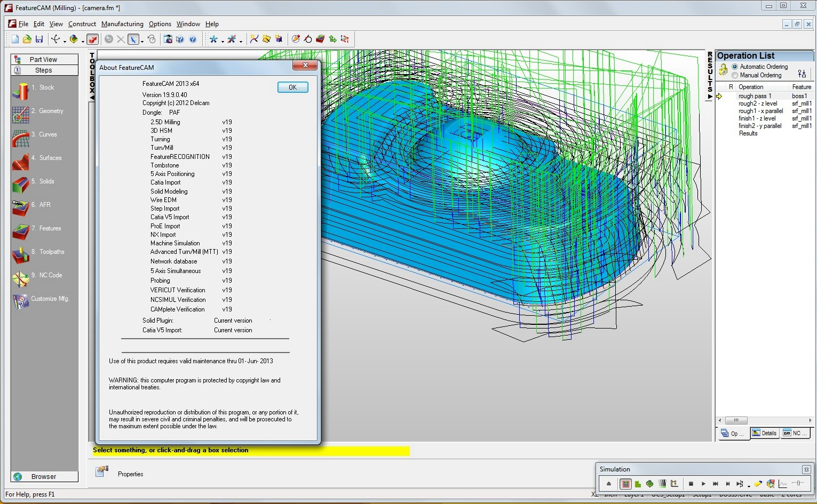Click the shaded cube display icon

(x=74, y=39)
